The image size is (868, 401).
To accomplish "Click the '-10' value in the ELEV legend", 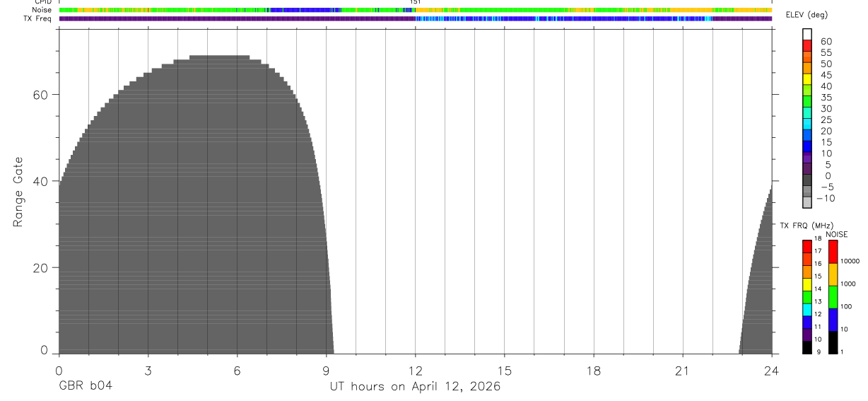I will (824, 198).
